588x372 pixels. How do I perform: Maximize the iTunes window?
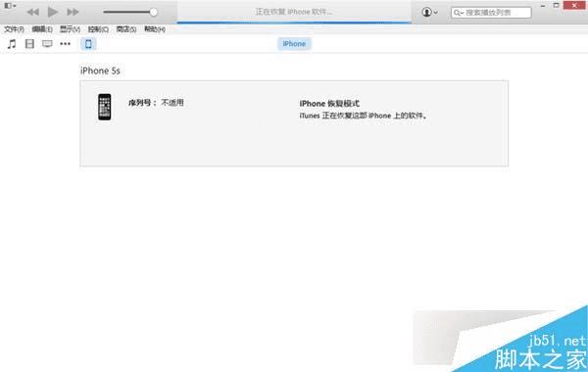(x=556, y=5)
